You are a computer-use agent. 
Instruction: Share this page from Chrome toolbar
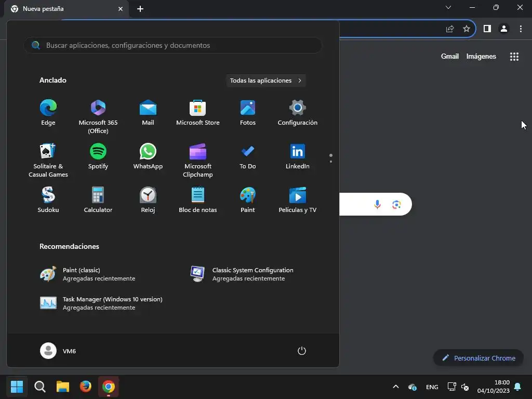coord(450,29)
